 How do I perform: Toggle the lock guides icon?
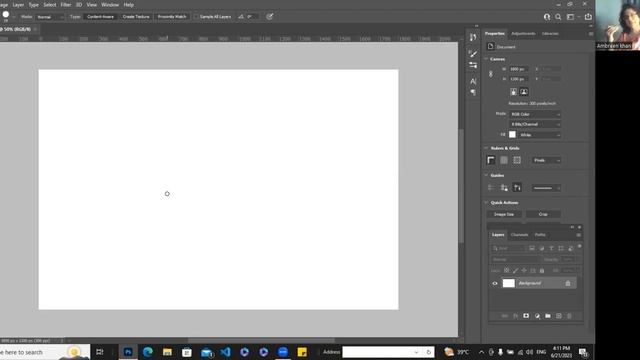(x=504, y=188)
